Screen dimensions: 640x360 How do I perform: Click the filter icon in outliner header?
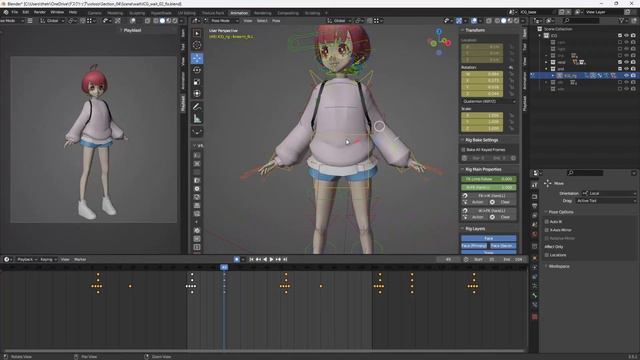point(622,20)
